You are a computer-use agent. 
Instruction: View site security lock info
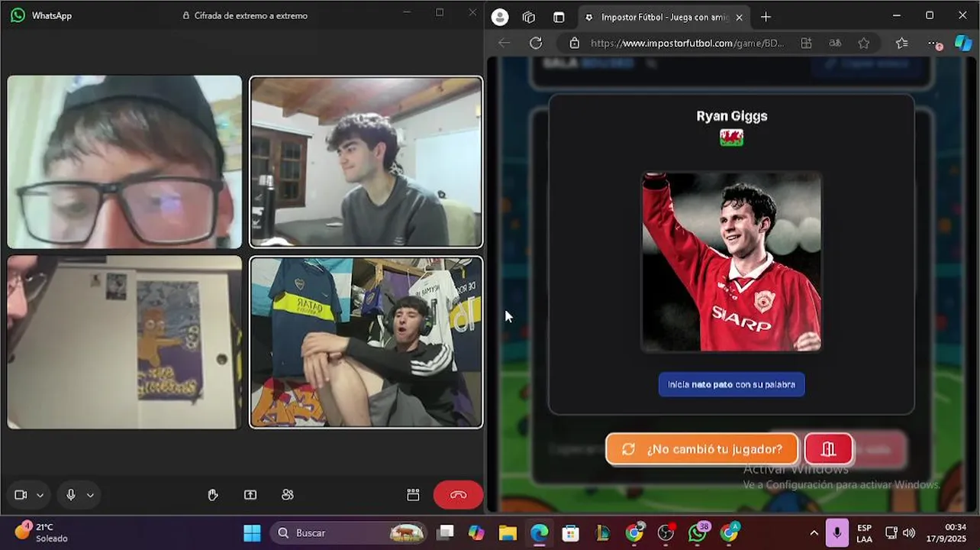(x=575, y=43)
